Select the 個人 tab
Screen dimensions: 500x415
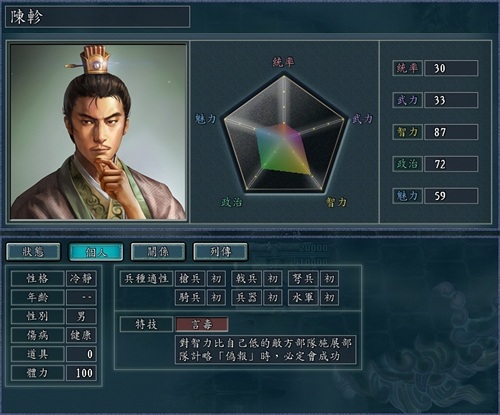click(x=96, y=252)
